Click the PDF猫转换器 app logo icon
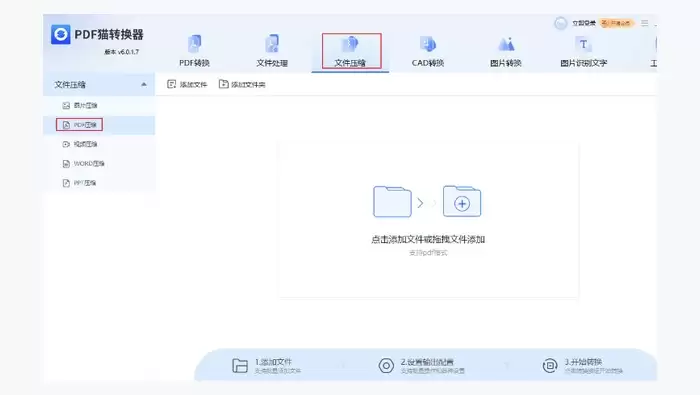The width and height of the screenshot is (700, 395). [61, 34]
